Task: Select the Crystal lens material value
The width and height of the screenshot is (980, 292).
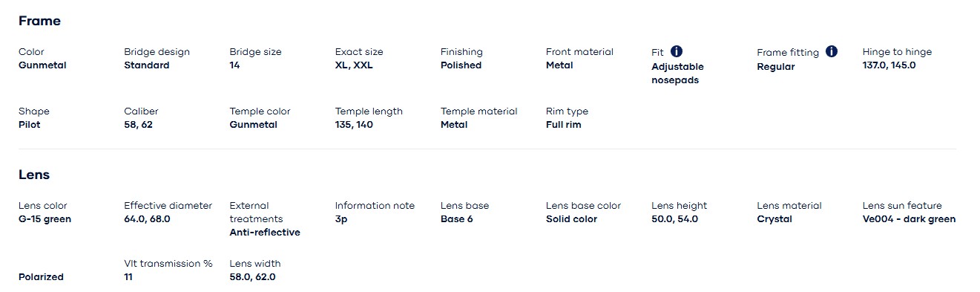Action: pyautogui.click(x=775, y=219)
